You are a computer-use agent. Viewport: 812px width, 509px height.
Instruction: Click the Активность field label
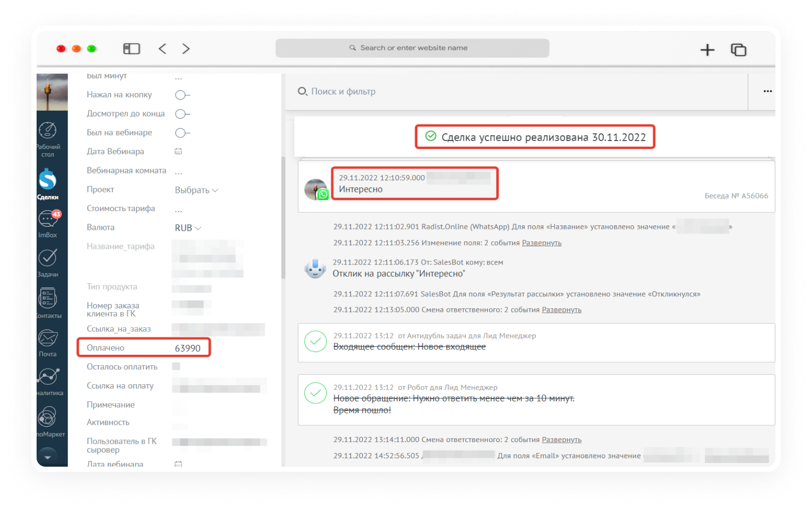pyautogui.click(x=108, y=422)
